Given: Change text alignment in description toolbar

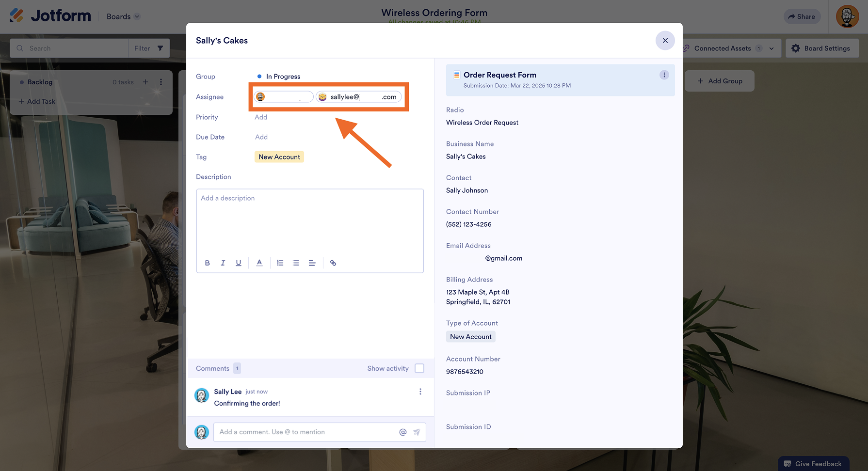Looking at the screenshot, I should [312, 263].
